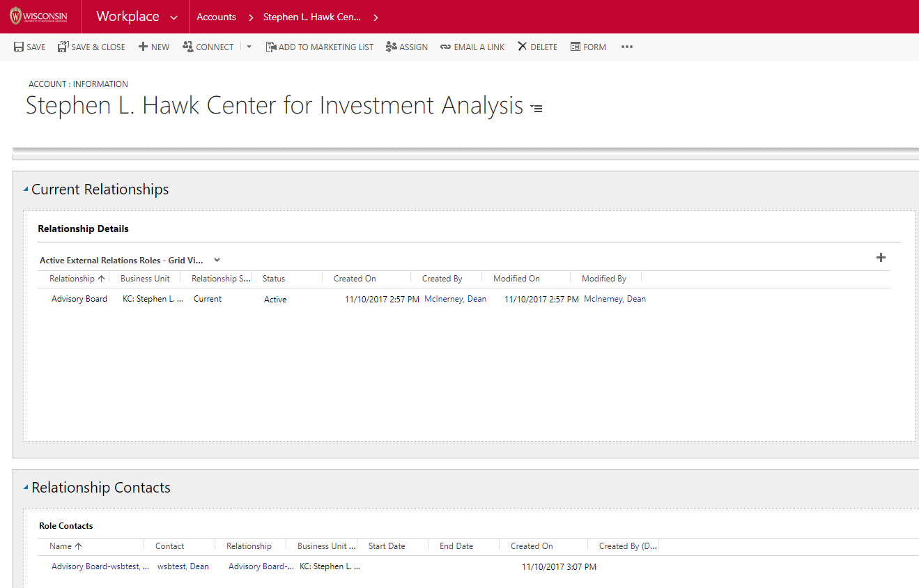
Task: Open record menu next to account title
Action: [x=536, y=109]
